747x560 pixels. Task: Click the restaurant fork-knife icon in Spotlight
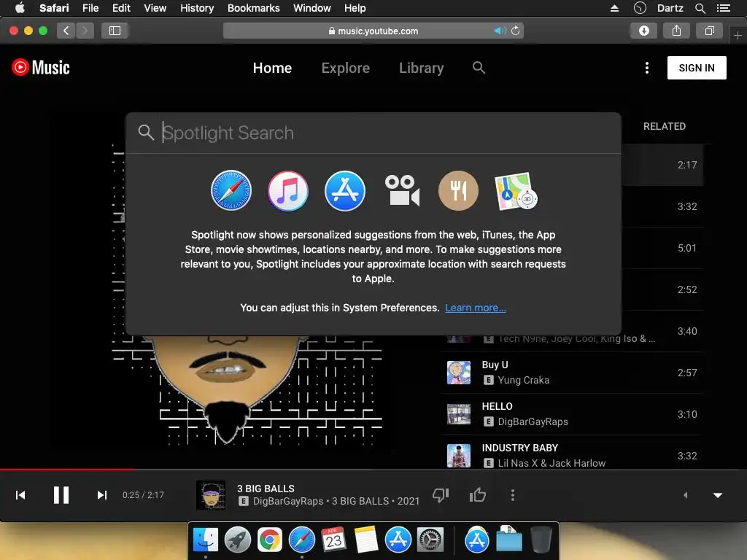[x=458, y=190]
